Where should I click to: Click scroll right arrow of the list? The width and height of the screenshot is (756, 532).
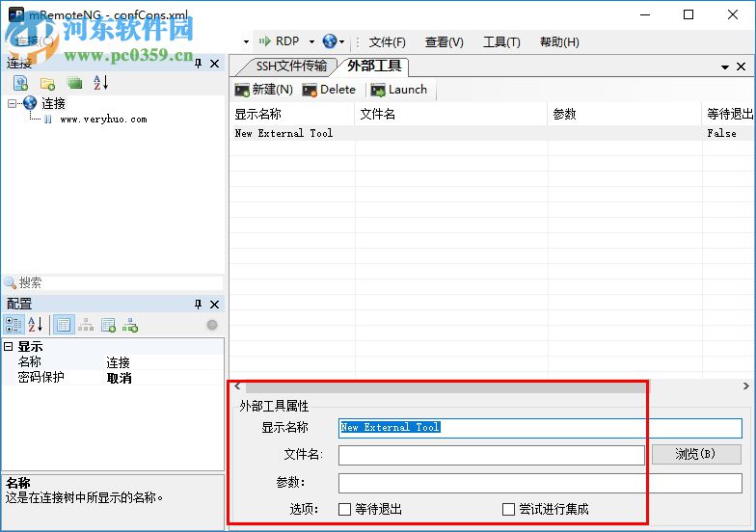click(746, 386)
